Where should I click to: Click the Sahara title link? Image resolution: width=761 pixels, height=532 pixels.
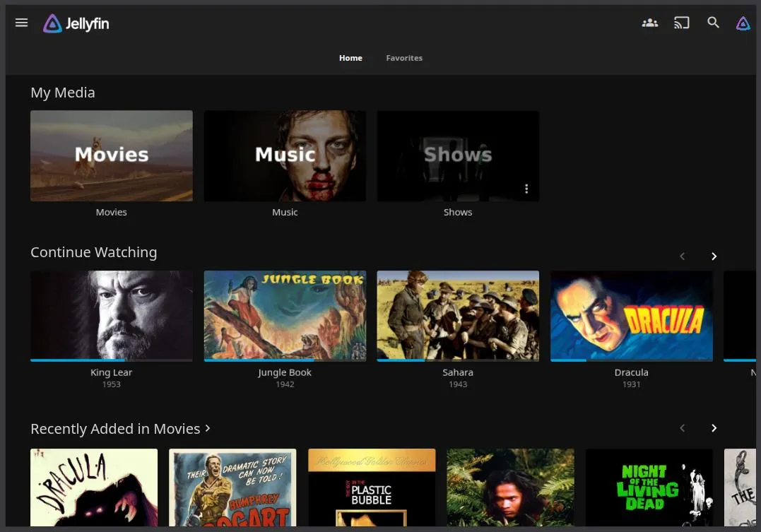pos(458,372)
